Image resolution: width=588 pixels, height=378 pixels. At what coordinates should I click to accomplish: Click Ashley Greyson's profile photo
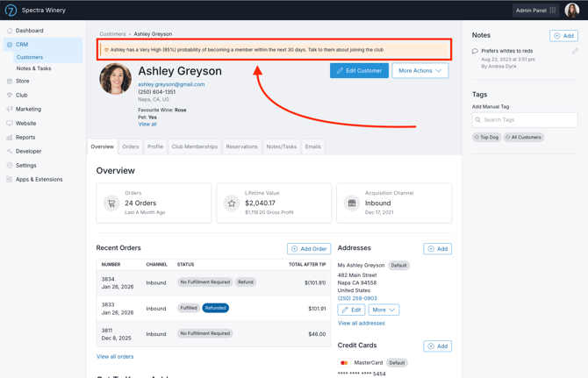tap(116, 79)
